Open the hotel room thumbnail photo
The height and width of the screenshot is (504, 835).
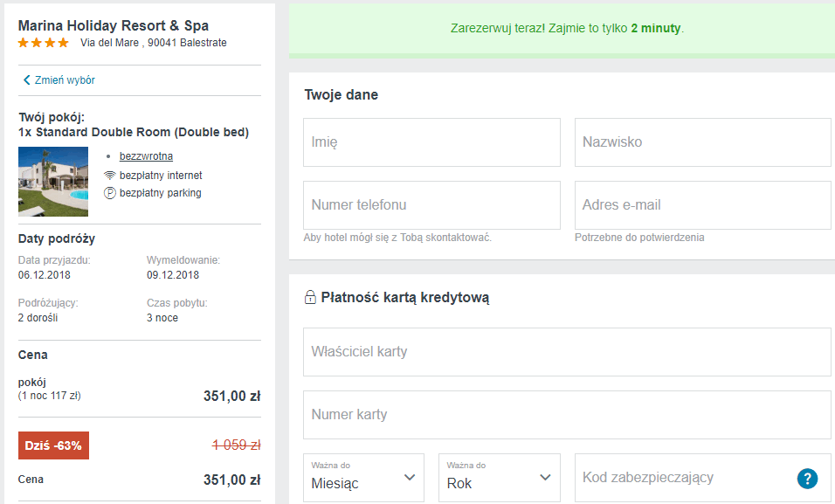[53, 182]
